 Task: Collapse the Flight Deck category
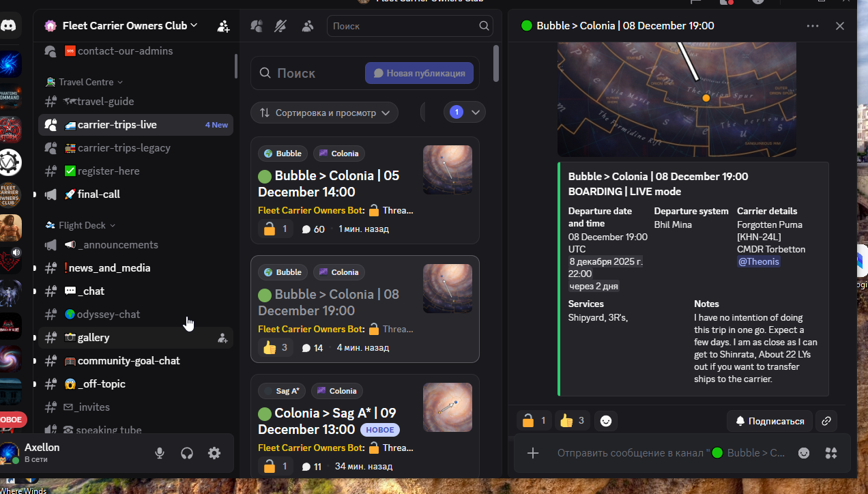pyautogui.click(x=81, y=225)
